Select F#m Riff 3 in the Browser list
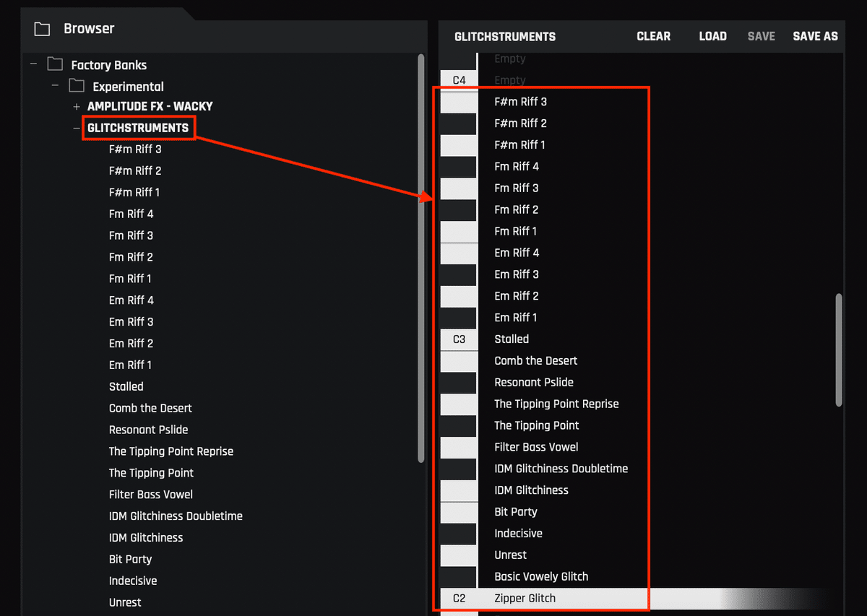 (x=135, y=149)
